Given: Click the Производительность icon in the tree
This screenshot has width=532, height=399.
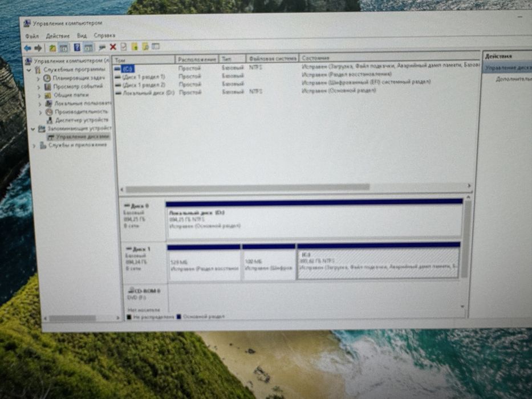Looking at the screenshot, I should click(49, 112).
